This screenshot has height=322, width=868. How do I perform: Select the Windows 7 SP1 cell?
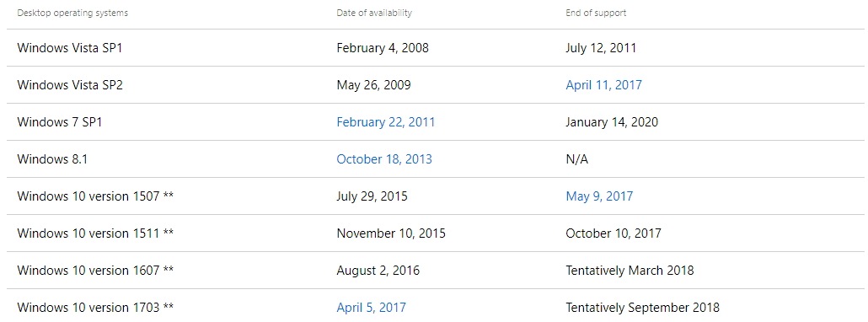click(60, 122)
